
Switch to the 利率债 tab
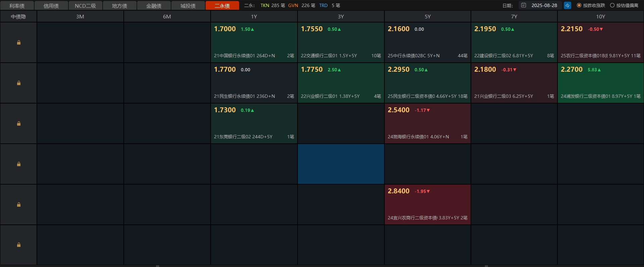17,6
